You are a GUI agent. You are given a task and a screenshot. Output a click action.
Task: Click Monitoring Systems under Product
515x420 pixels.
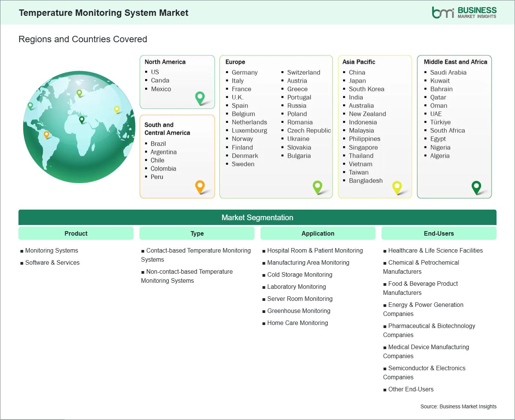coord(52,250)
